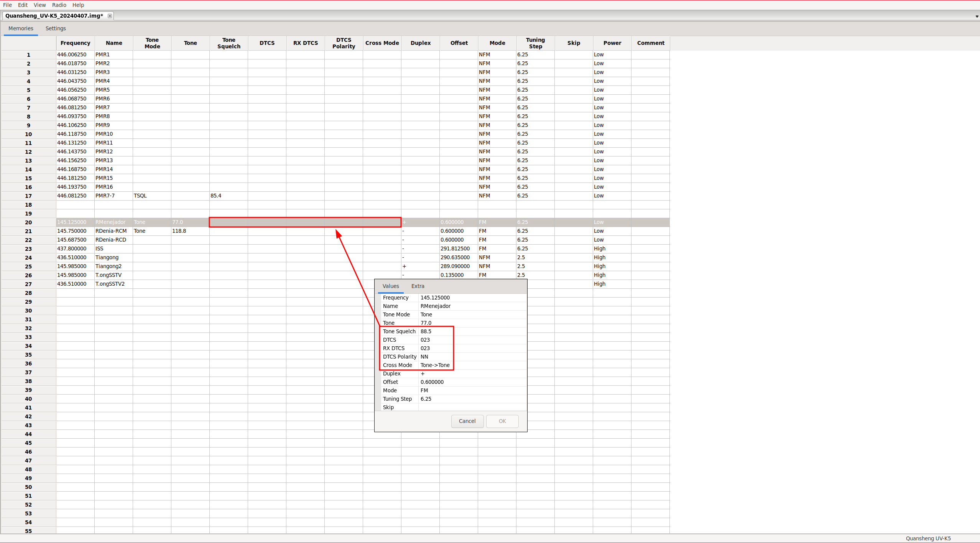This screenshot has width=980, height=543.
Task: Click the Frequency column header
Action: (x=75, y=43)
